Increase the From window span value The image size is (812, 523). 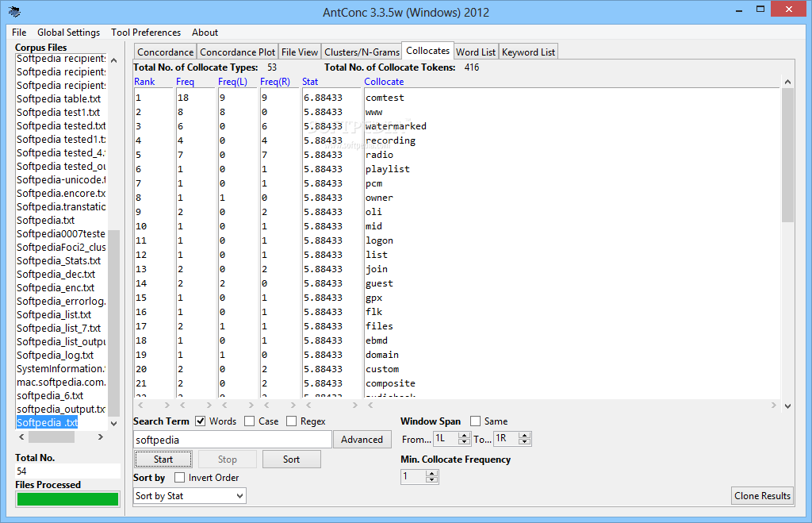(465, 436)
